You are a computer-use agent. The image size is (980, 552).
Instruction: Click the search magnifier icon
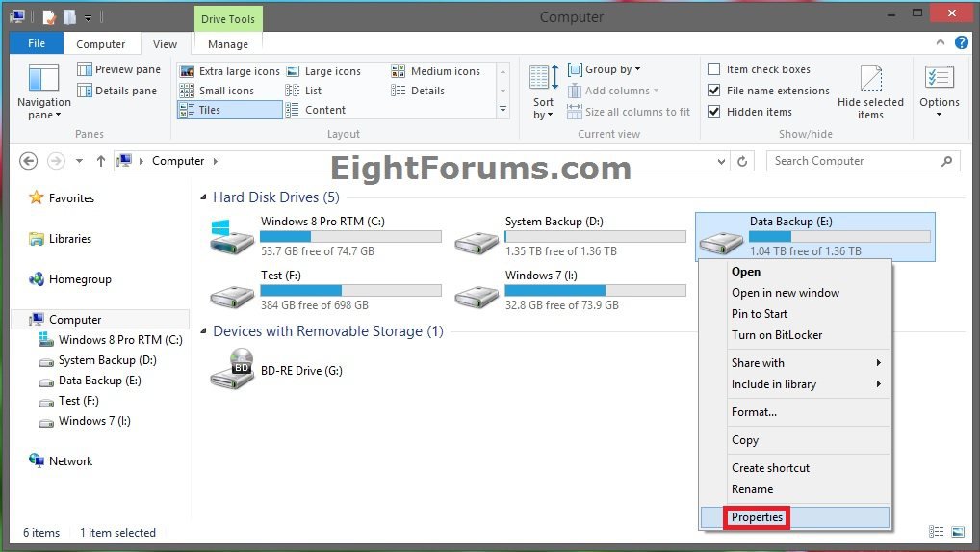[x=947, y=161]
